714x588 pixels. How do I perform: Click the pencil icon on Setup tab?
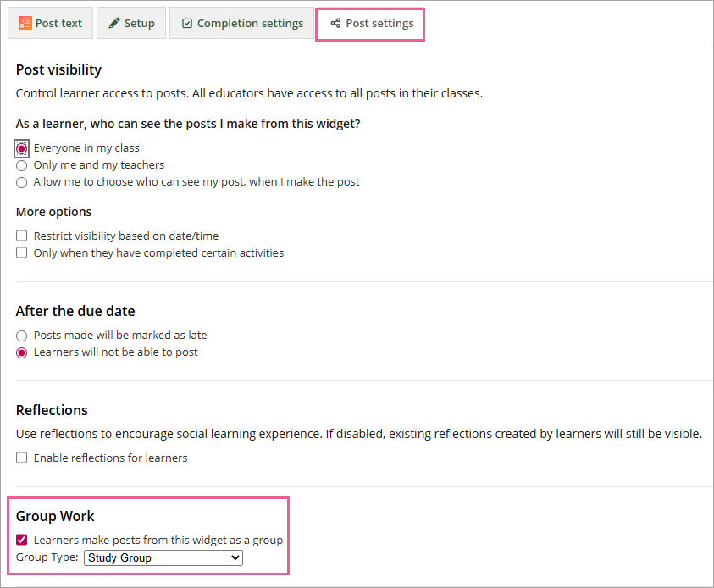pyautogui.click(x=114, y=23)
